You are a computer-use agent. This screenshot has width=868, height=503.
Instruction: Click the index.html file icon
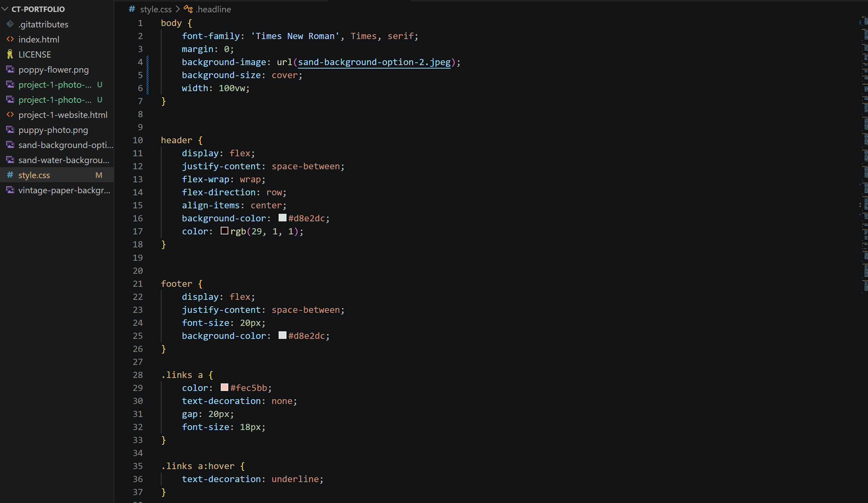tap(10, 39)
